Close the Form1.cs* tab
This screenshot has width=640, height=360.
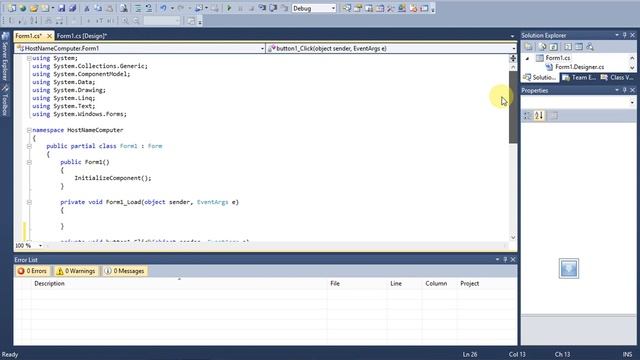(49, 36)
